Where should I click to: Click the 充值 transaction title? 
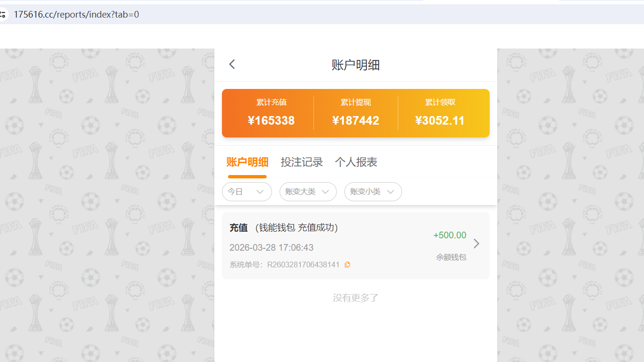coord(239,228)
